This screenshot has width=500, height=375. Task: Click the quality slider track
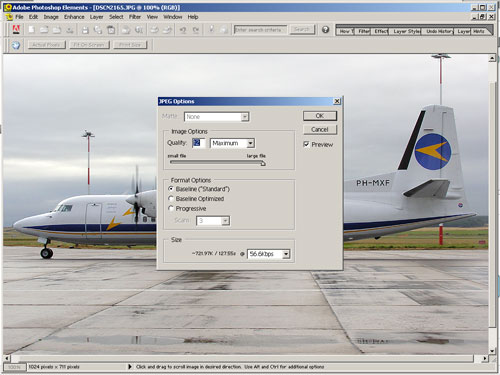[x=217, y=162]
